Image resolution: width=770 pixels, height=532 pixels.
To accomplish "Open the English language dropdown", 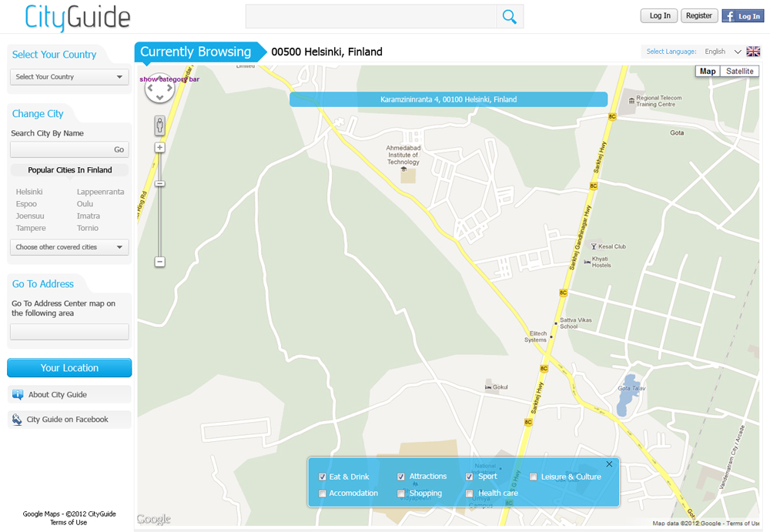I will pyautogui.click(x=722, y=51).
